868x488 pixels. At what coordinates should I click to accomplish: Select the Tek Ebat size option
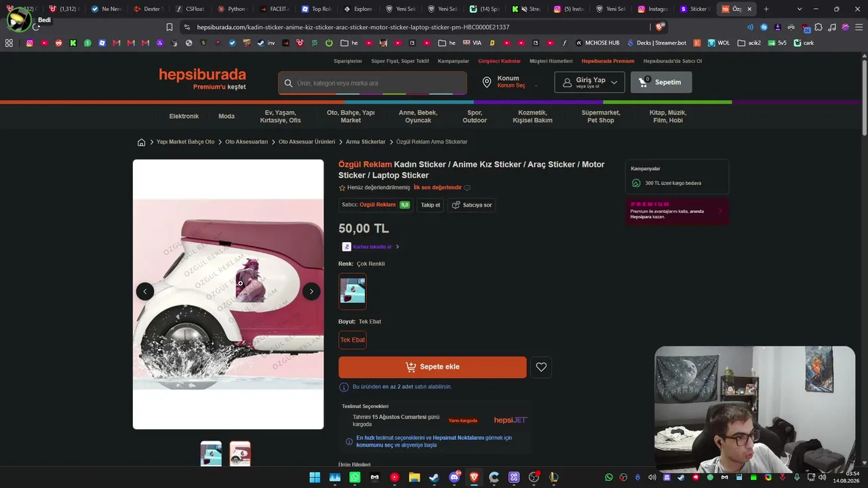353,340
